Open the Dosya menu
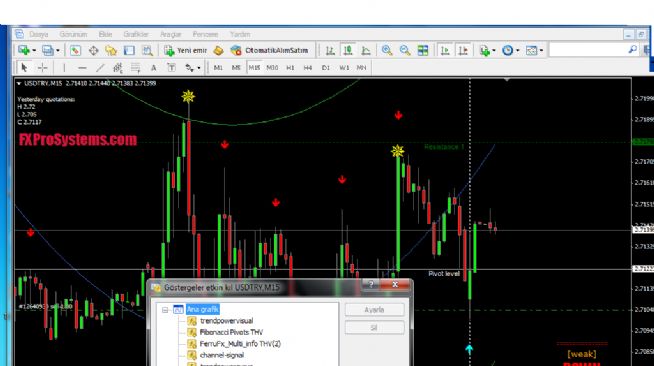The height and width of the screenshot is (366, 654). (x=38, y=34)
